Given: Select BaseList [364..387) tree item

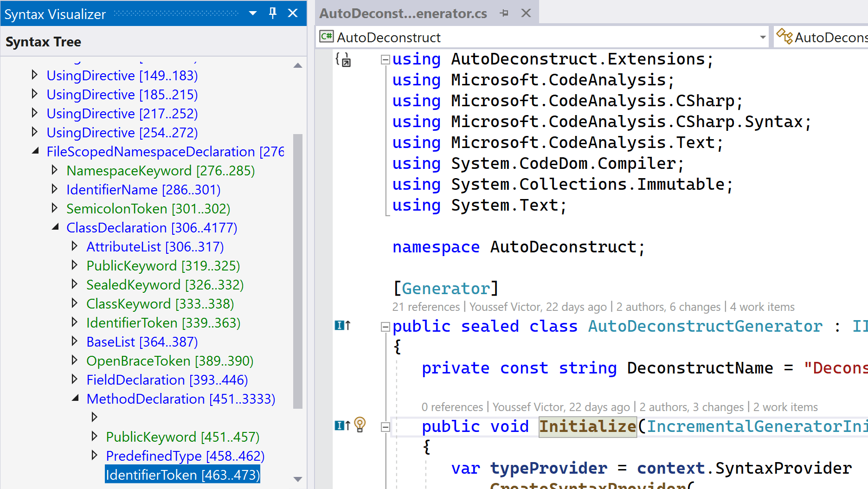Looking at the screenshot, I should [x=142, y=342].
